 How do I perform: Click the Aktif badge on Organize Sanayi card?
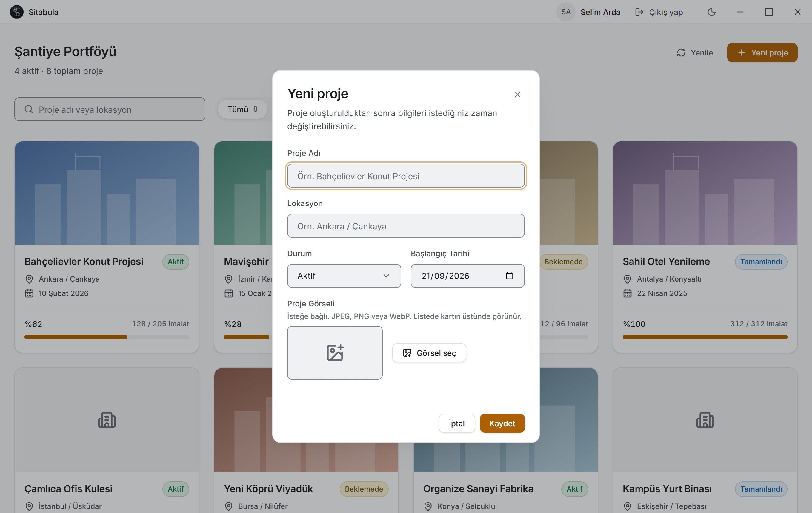click(x=574, y=489)
